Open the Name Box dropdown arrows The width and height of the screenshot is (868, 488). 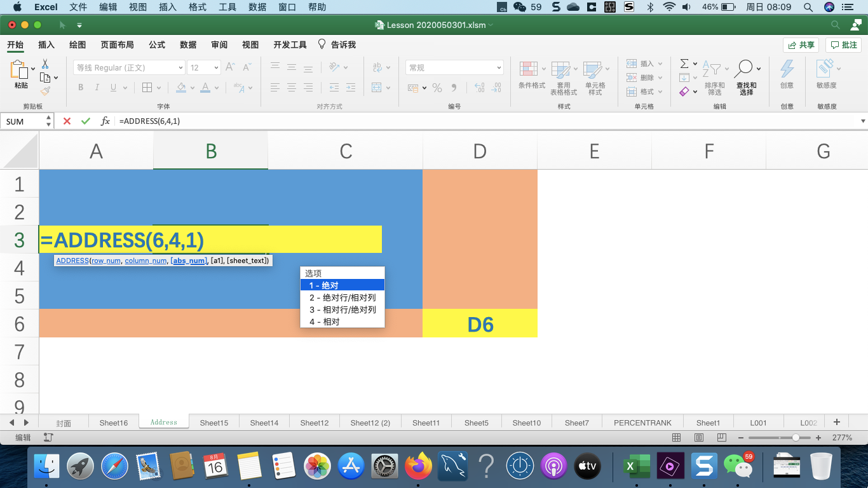(49, 121)
